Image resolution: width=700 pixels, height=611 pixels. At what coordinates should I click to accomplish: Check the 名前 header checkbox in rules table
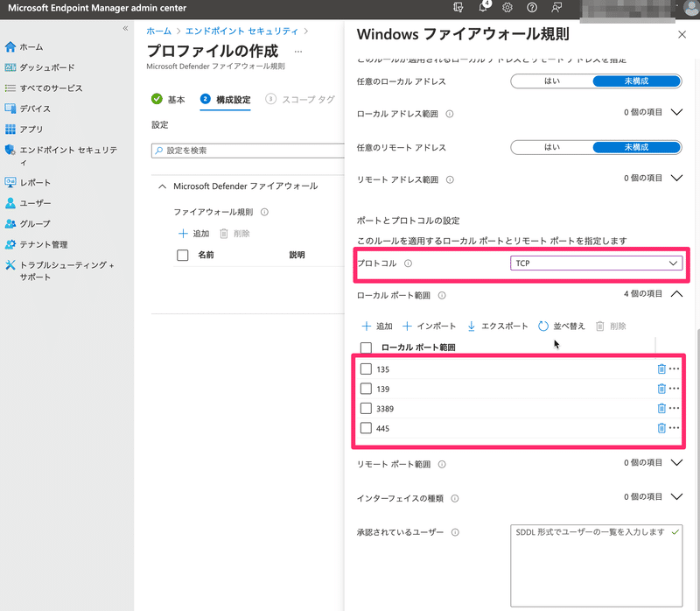183,255
